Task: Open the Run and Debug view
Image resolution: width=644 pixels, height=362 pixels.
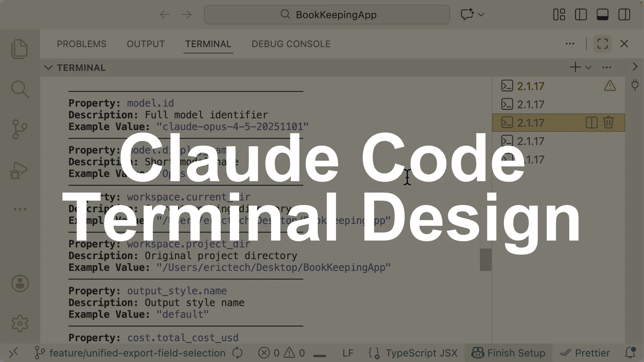Action: click(19, 170)
